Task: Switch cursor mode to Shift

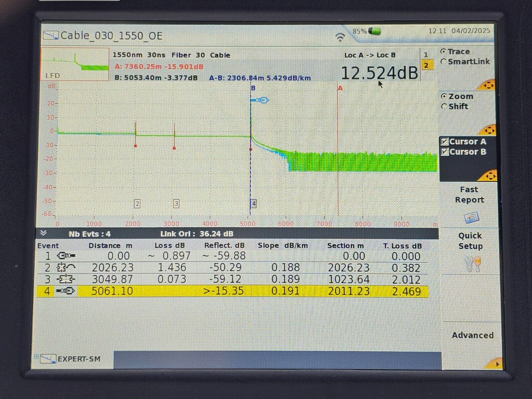Action: [x=445, y=106]
